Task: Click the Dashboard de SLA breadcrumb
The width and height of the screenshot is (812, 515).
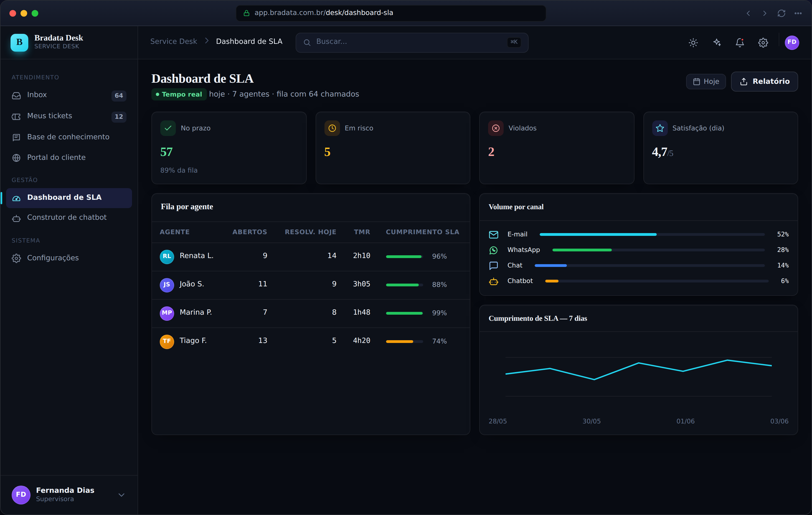Action: click(x=249, y=42)
